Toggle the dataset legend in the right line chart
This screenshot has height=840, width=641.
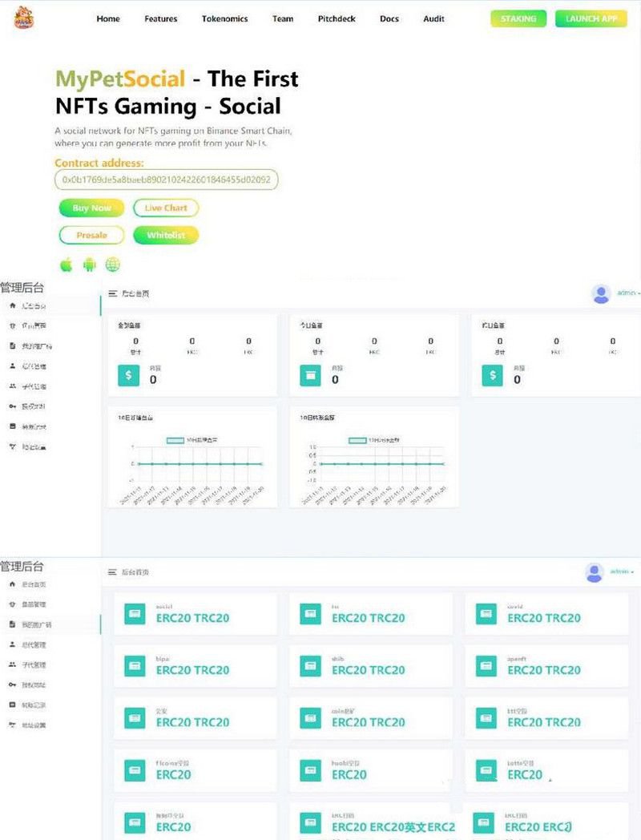pos(357,440)
